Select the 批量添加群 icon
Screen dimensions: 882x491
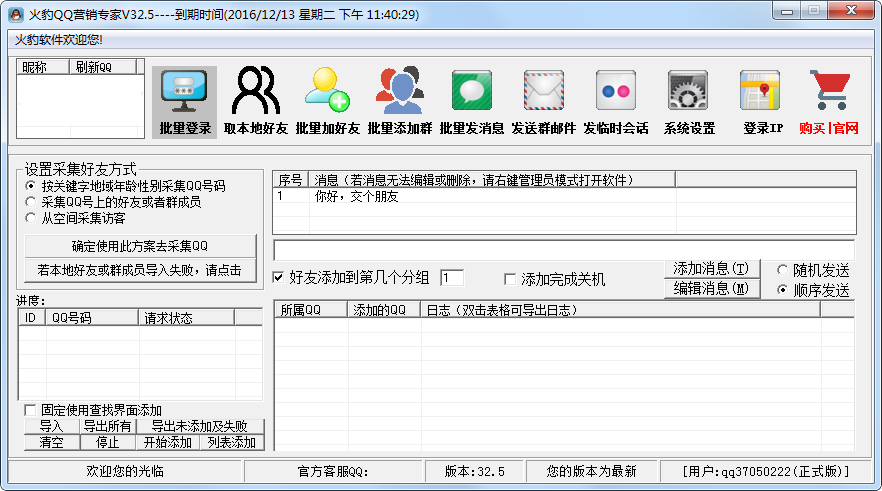point(399,101)
